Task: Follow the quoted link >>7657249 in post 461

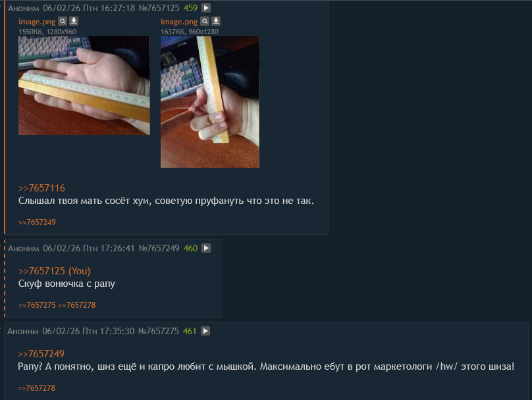Action: pyautogui.click(x=41, y=354)
